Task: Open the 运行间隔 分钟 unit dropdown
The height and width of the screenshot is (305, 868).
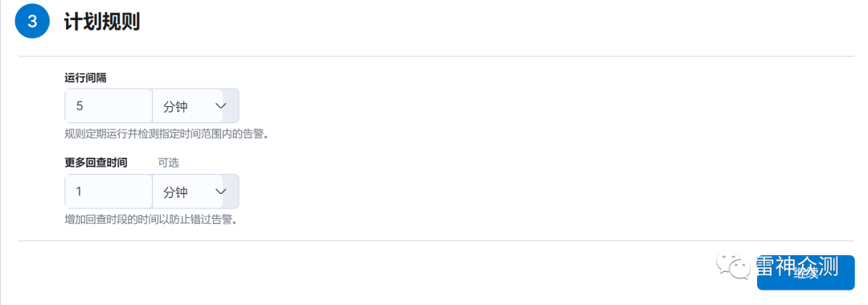Action: coord(195,106)
